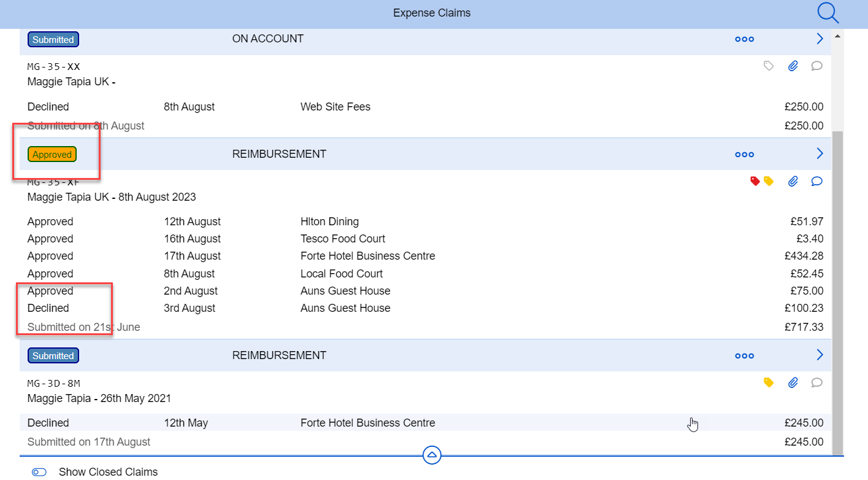The height and width of the screenshot is (480, 868).
Task: Open comments bubble for MG-35-XX
Action: [816, 66]
